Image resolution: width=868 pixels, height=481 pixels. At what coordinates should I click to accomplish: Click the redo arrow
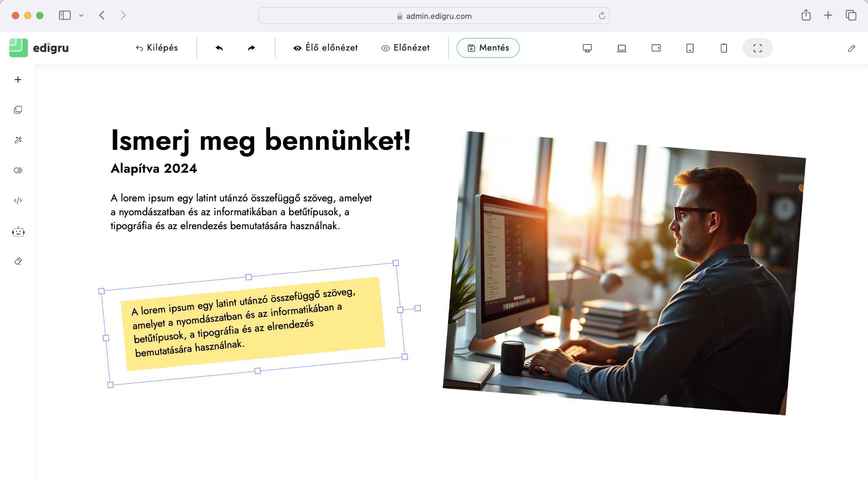[251, 48]
